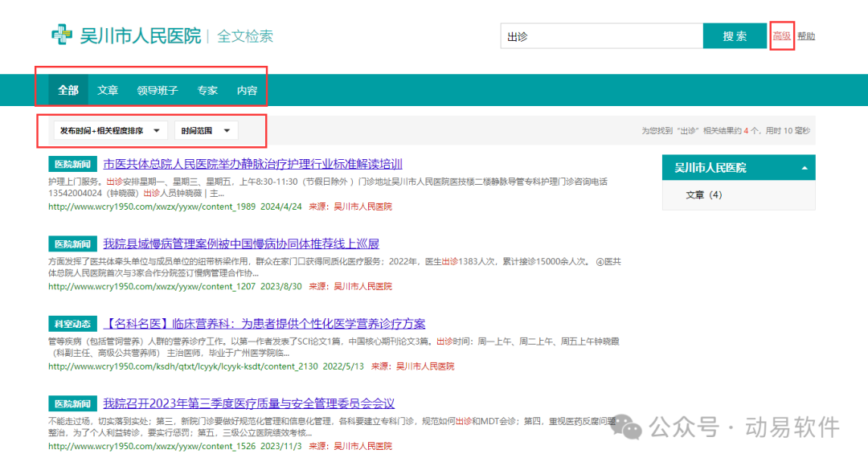
Task: Open the 高级 advanced search link
Action: tap(781, 36)
